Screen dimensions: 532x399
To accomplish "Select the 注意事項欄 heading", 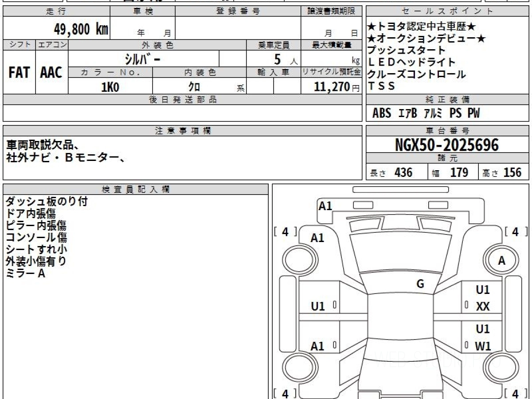I will point(182,131).
